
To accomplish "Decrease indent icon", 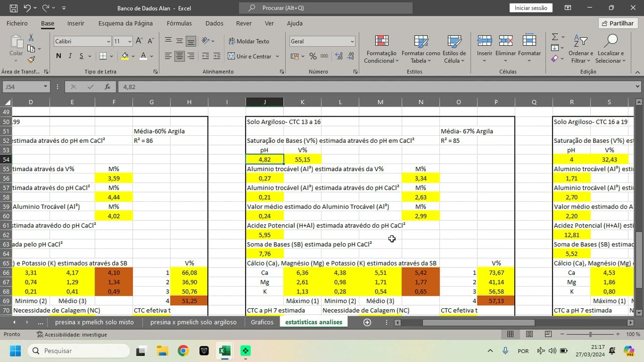I will coord(204,56).
